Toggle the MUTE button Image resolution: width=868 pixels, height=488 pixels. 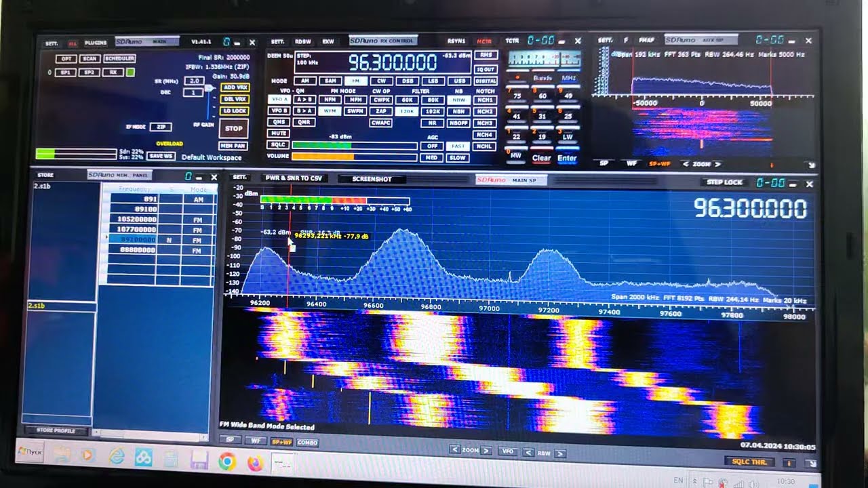point(279,134)
